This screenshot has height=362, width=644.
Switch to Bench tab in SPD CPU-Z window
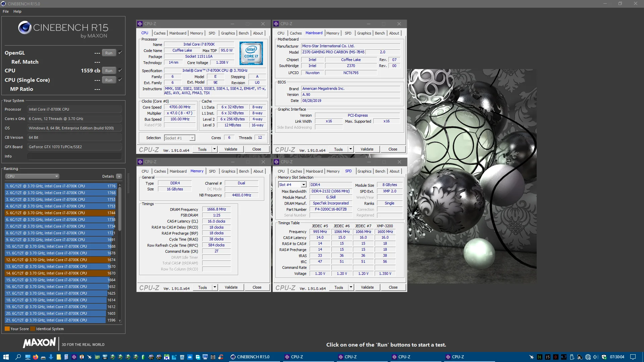coord(380,171)
